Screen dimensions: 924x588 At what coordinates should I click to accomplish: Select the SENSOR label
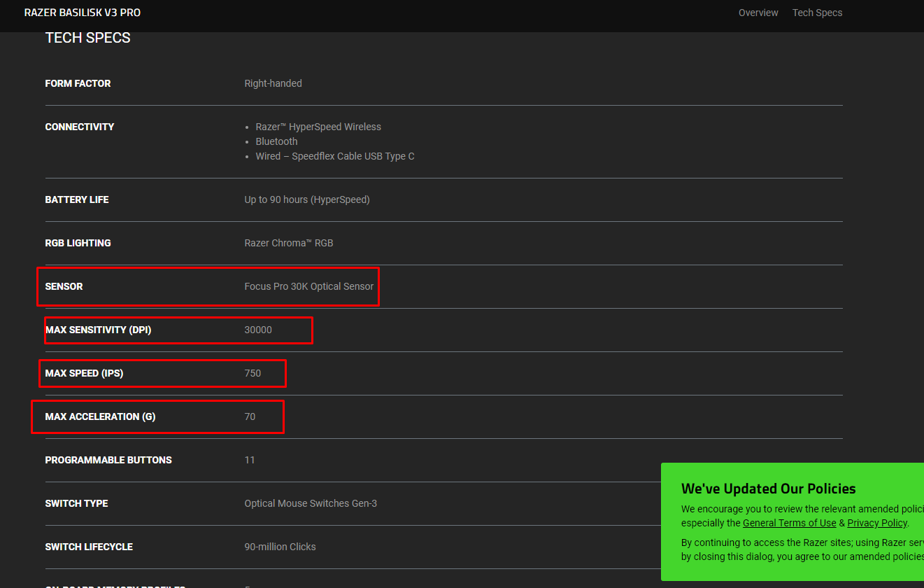pyautogui.click(x=64, y=286)
